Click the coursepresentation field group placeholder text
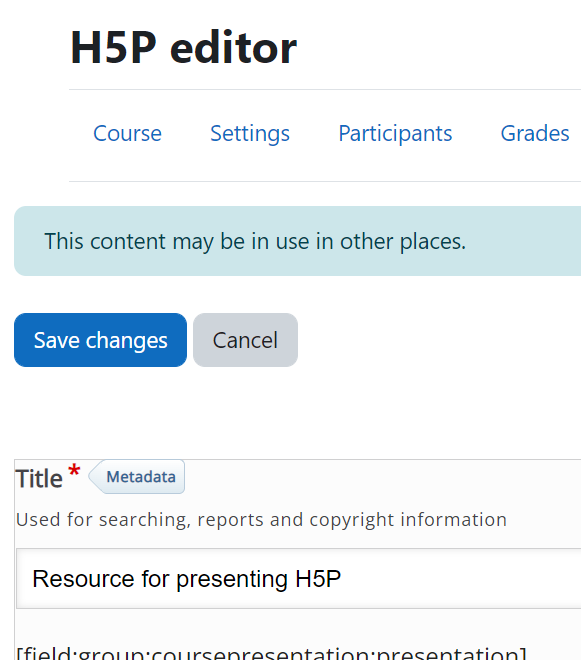581x660 pixels. 272,653
